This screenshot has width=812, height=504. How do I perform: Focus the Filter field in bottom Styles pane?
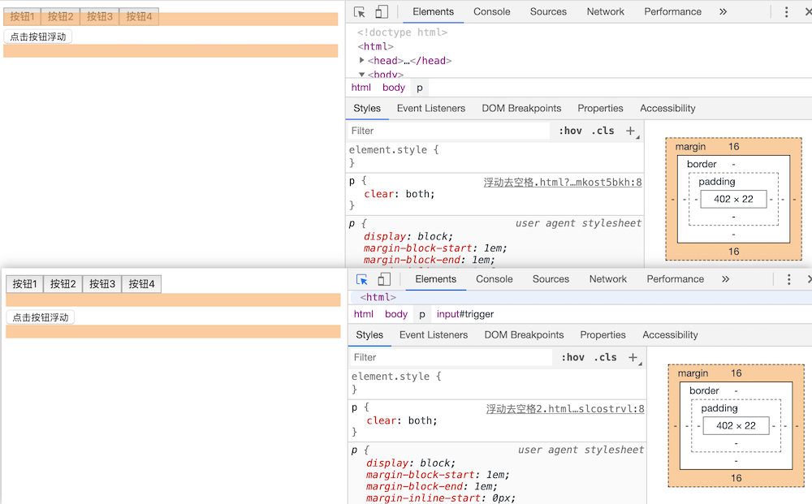[x=451, y=358]
